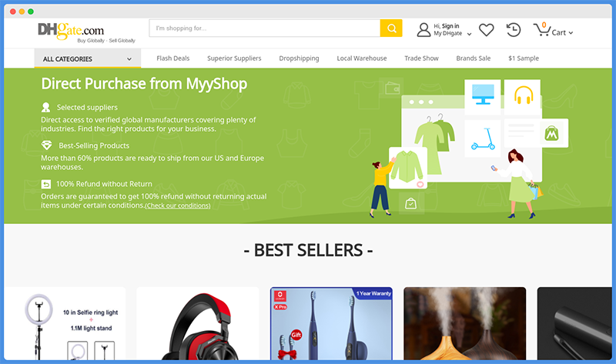
Task: Click the wallet icon in banner background
Action: (392, 88)
